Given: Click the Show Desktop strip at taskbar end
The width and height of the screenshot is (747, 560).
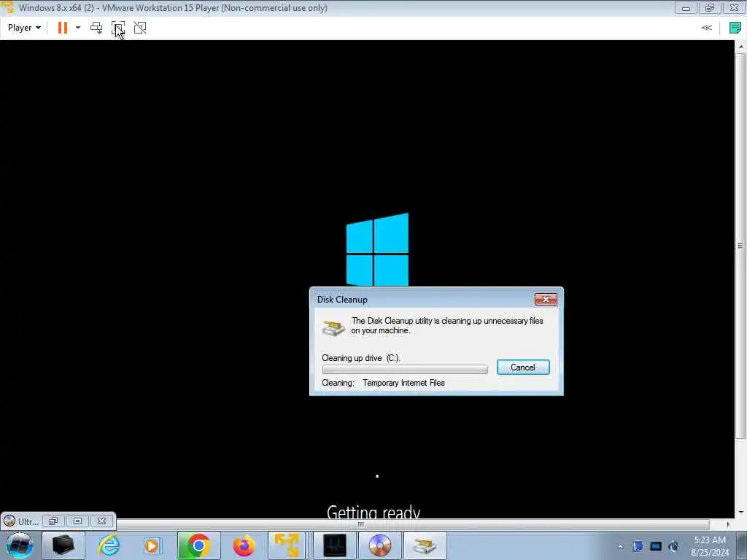Looking at the screenshot, I should click(x=743, y=545).
